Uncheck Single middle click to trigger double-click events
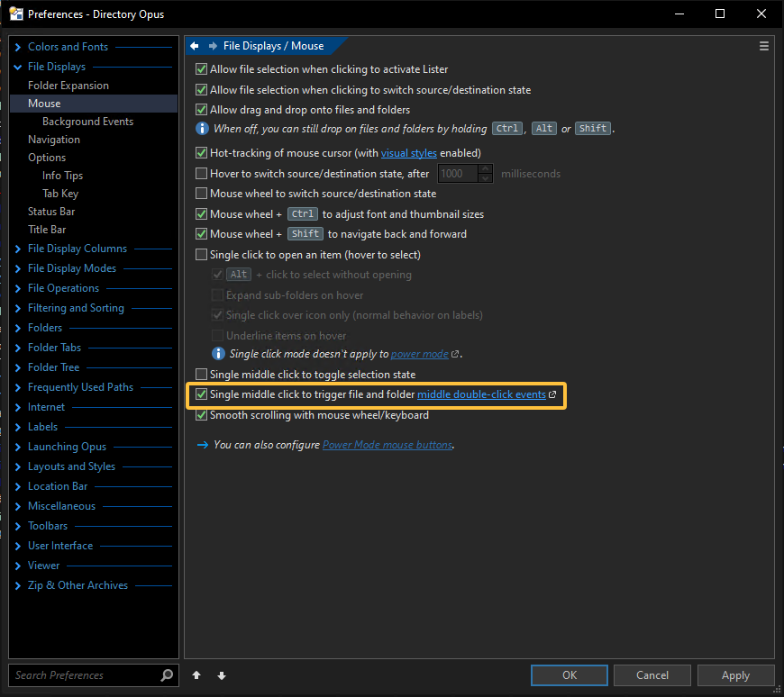The image size is (784, 697). [x=201, y=394]
